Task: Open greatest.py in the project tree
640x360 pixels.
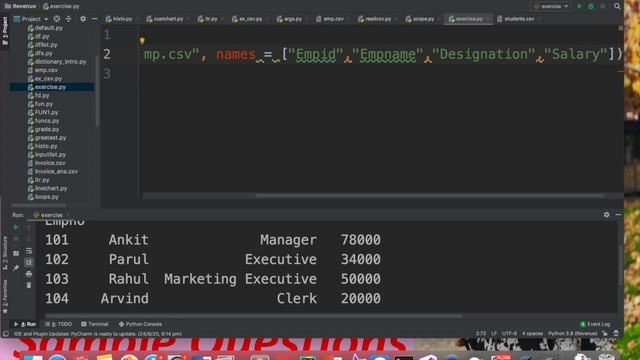Action: click(x=50, y=138)
